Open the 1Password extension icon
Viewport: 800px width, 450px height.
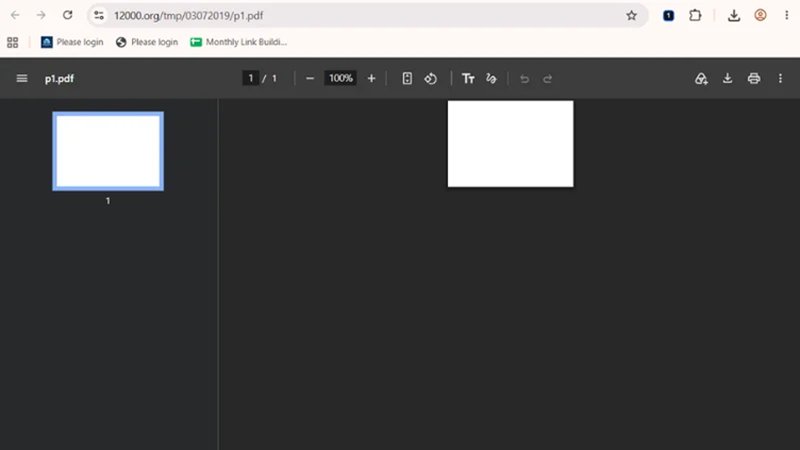pos(668,15)
